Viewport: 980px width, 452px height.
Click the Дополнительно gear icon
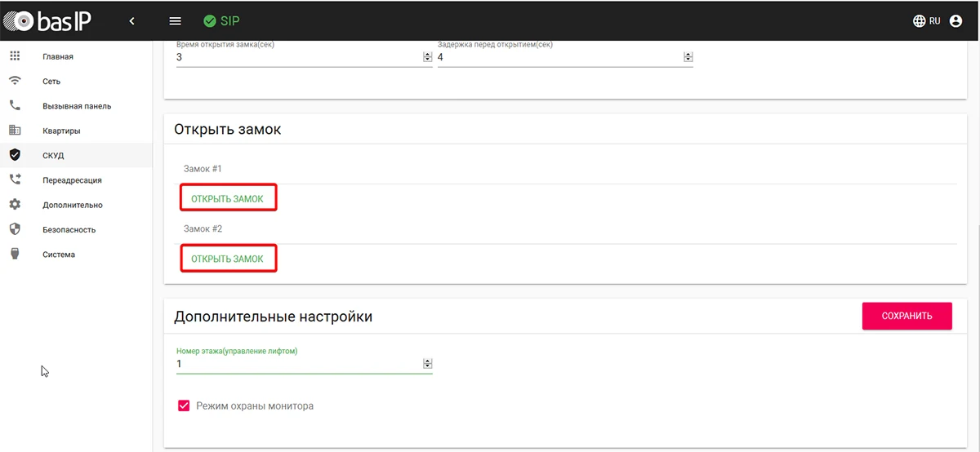click(14, 205)
